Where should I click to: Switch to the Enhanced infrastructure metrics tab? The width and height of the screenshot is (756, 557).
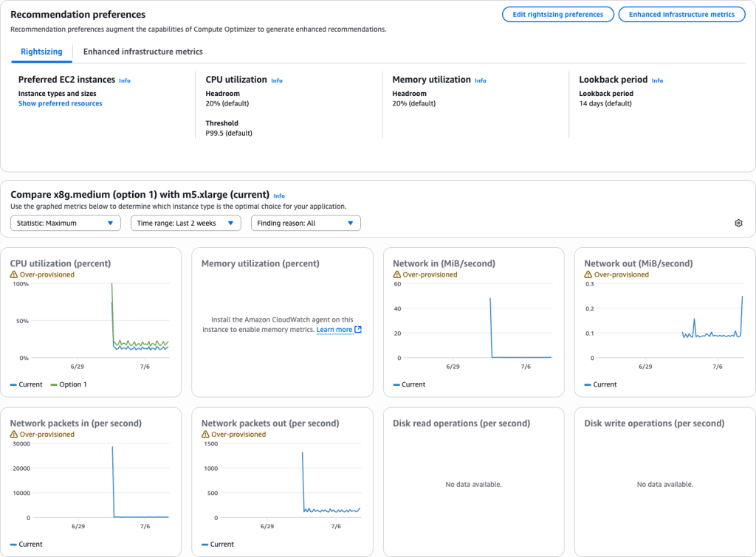tap(142, 52)
